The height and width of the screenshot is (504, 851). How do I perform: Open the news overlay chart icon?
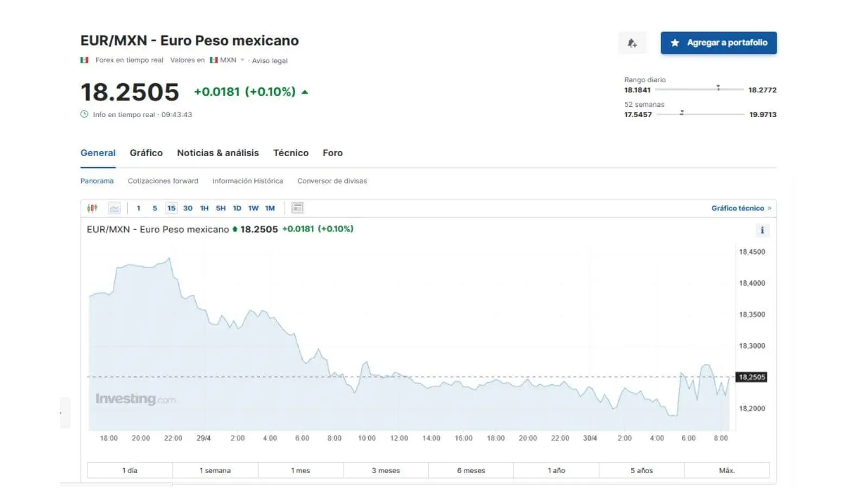tap(297, 208)
